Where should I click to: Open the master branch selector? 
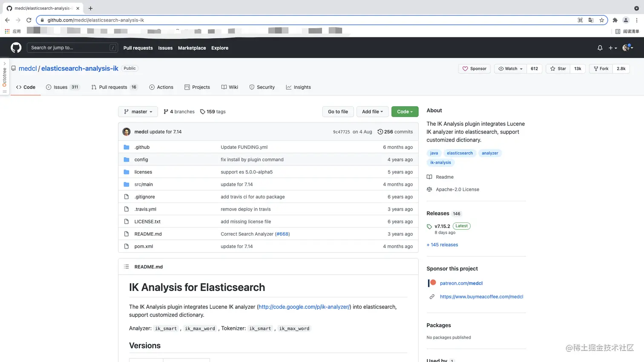point(138,111)
